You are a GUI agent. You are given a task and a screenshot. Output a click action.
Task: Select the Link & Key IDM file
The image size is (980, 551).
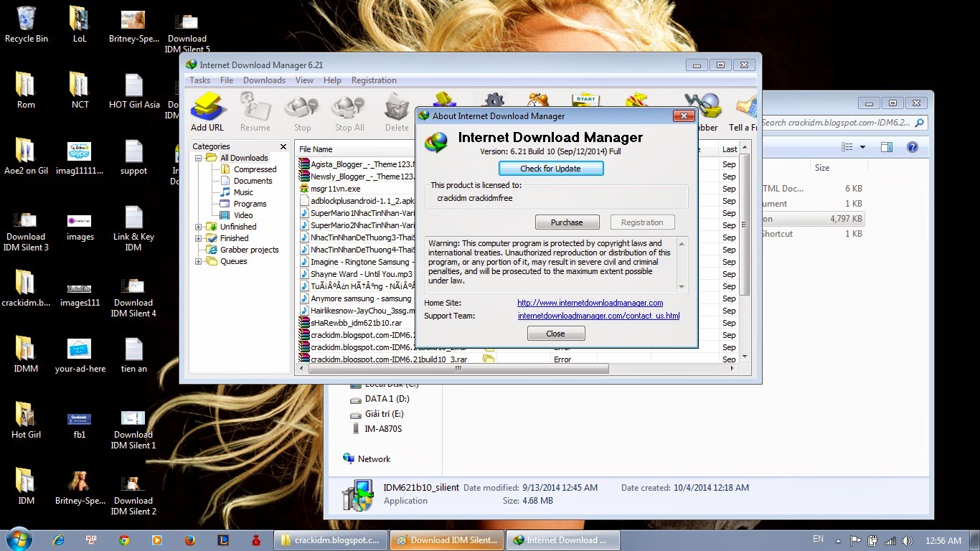(133, 227)
